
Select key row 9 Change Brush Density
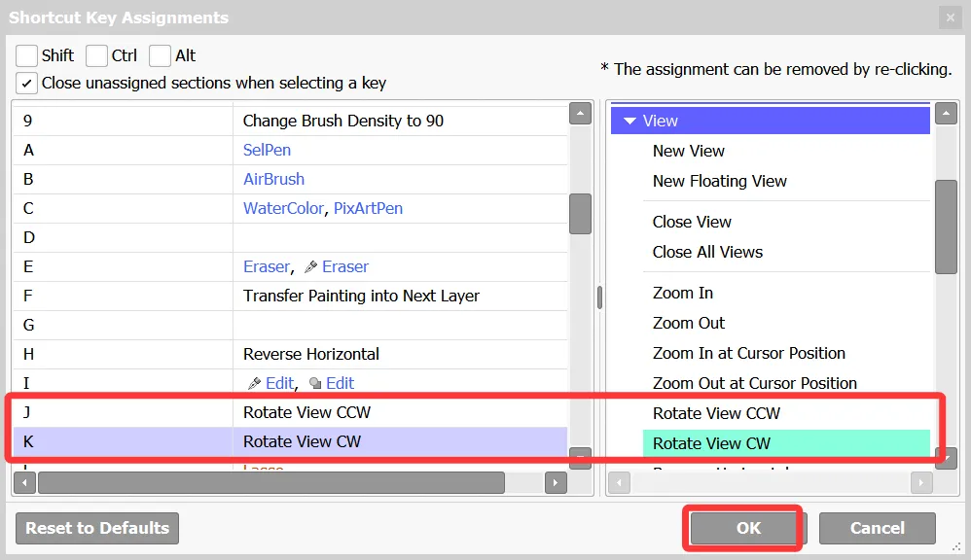[290, 121]
